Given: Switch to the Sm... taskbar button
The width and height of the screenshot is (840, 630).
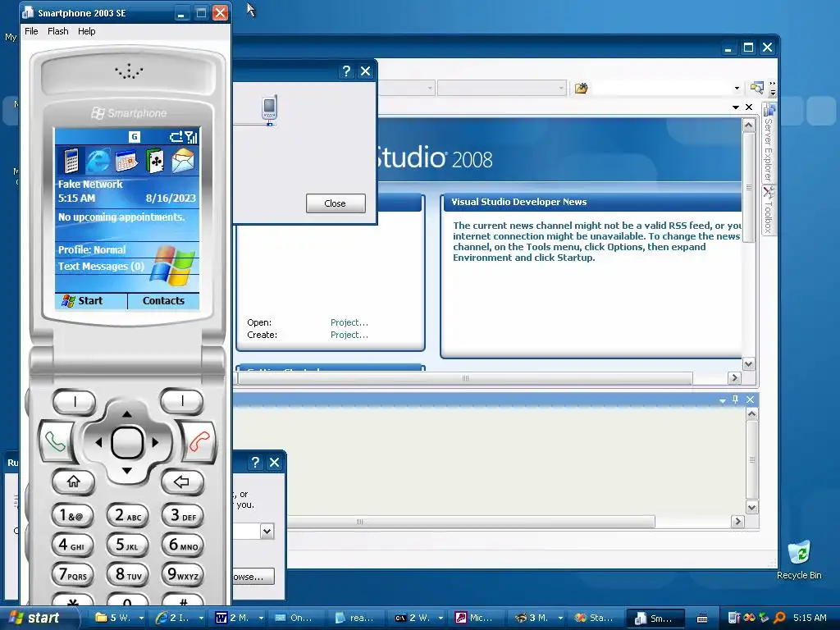Looking at the screenshot, I should pos(655,619).
